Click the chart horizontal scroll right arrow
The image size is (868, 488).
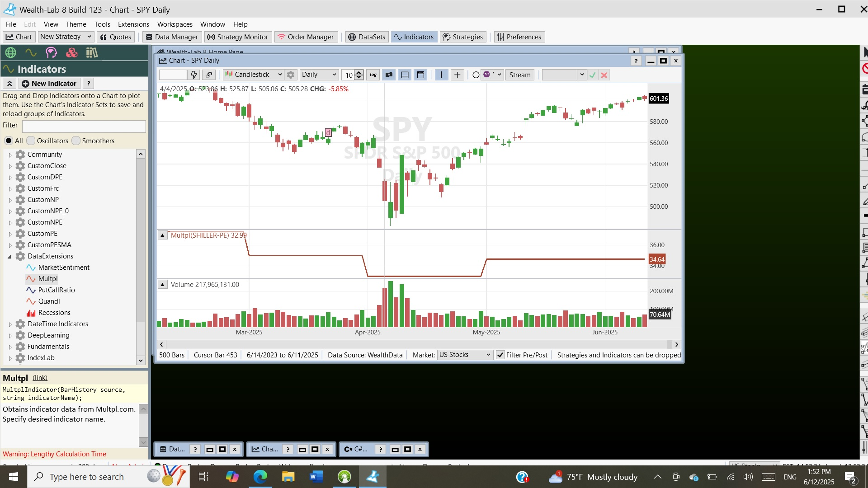676,344
